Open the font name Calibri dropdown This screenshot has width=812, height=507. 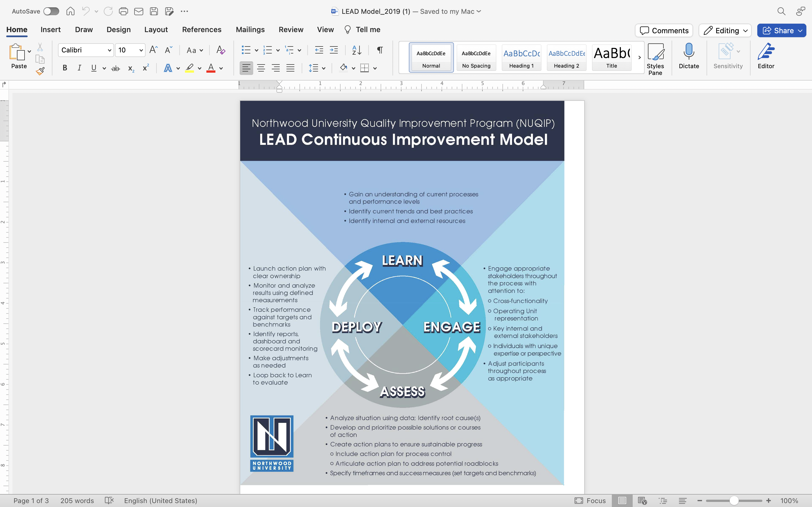[x=109, y=50]
